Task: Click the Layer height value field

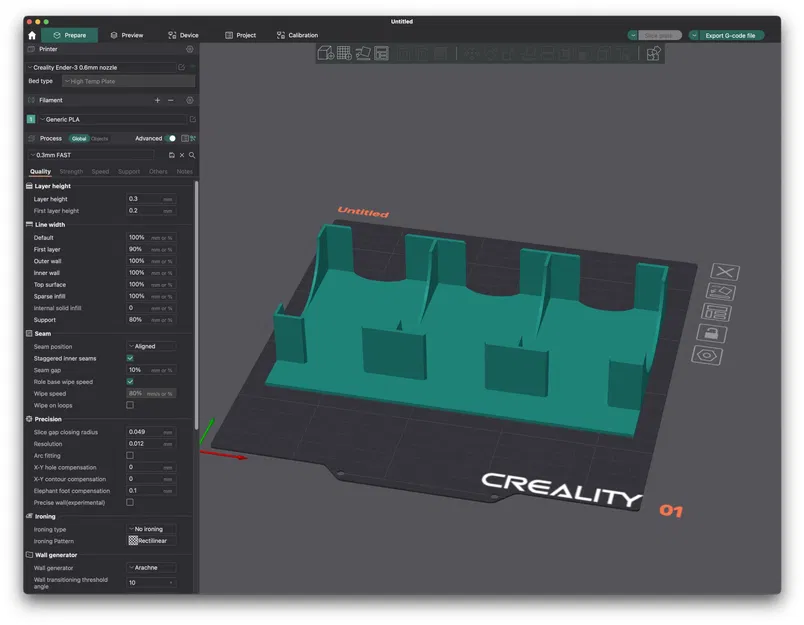Action: 151,199
